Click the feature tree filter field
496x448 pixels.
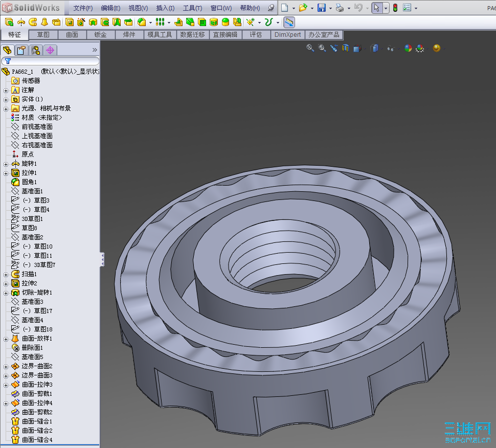(x=50, y=61)
